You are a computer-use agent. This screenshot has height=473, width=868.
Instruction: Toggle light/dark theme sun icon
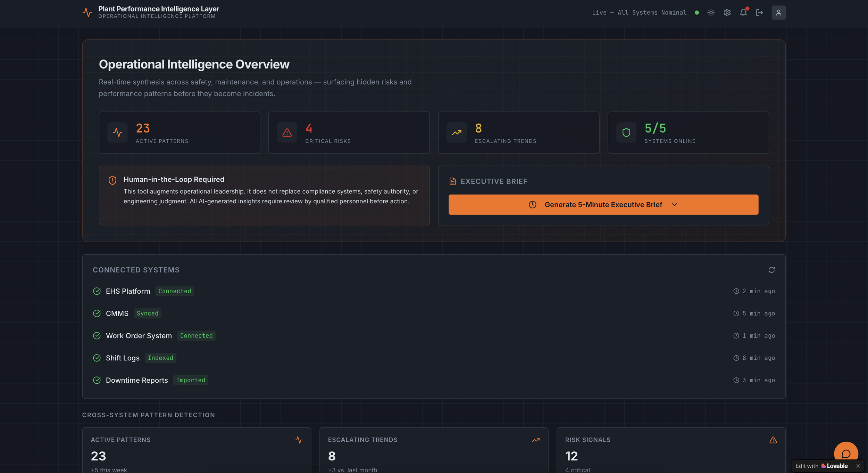click(711, 13)
